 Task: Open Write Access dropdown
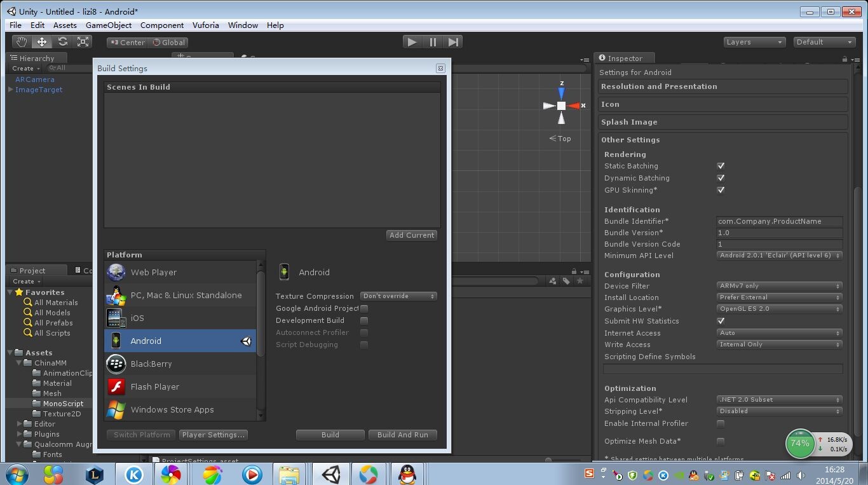pyautogui.click(x=780, y=345)
